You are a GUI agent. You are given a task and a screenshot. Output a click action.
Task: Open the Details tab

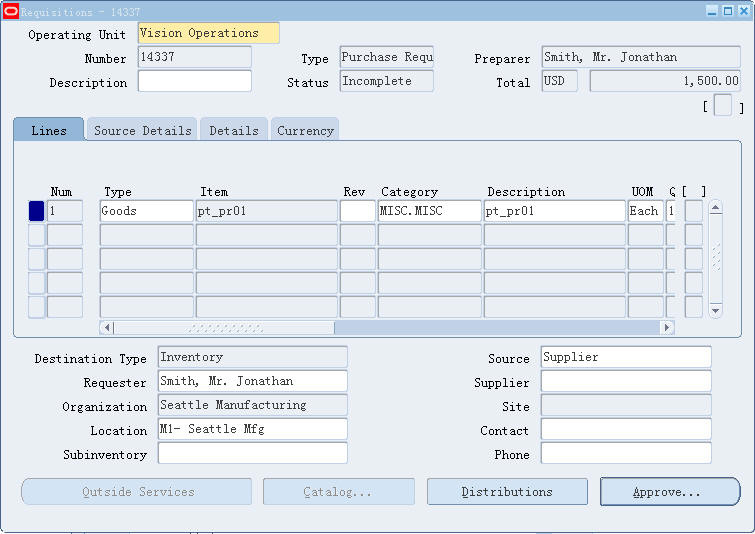tap(234, 130)
